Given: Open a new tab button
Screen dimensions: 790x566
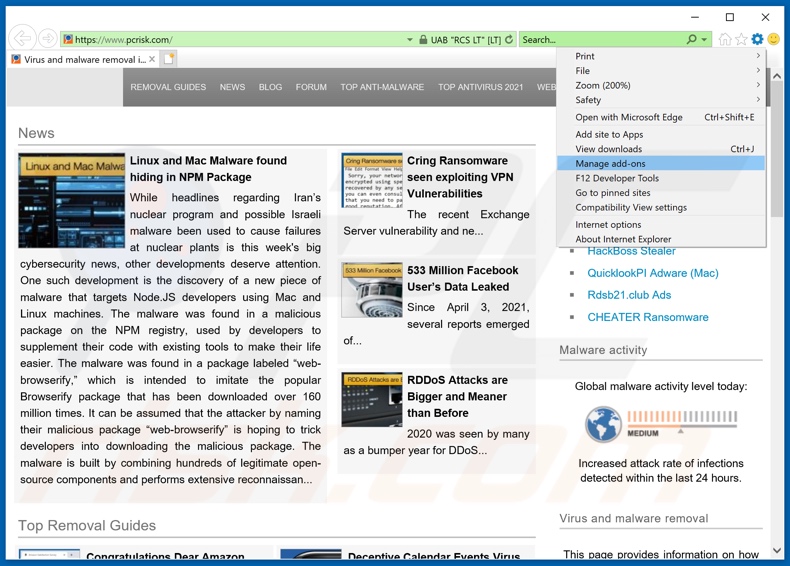Looking at the screenshot, I should [x=169, y=59].
